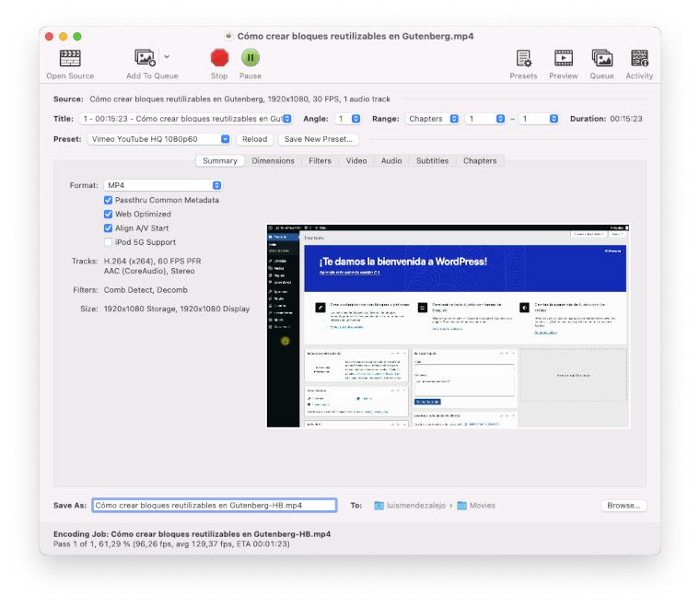The width and height of the screenshot is (700, 607).
Task: Click the Browse destination button
Action: pyautogui.click(x=624, y=506)
